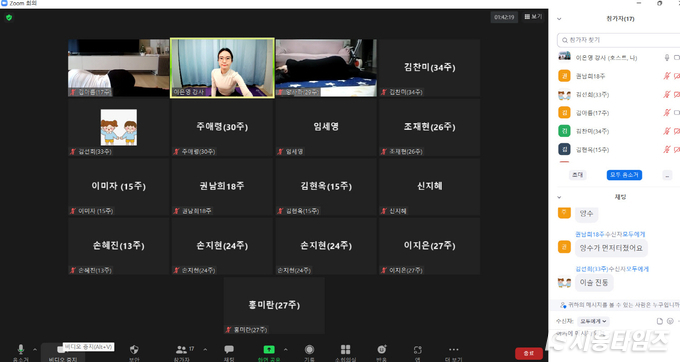The height and width of the screenshot is (362, 680).
Task: Toggle host microphone icon in participant list
Action: [x=667, y=58]
